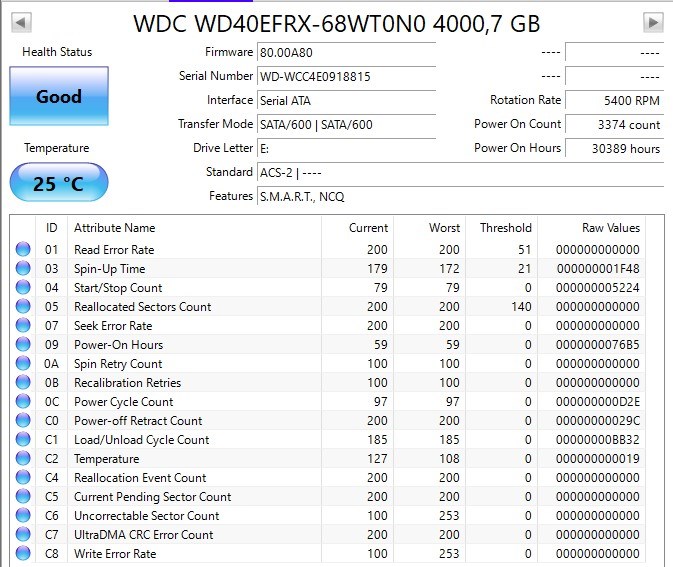Click raw value 000000005224
Screen dimensions: 673x567
597,288
